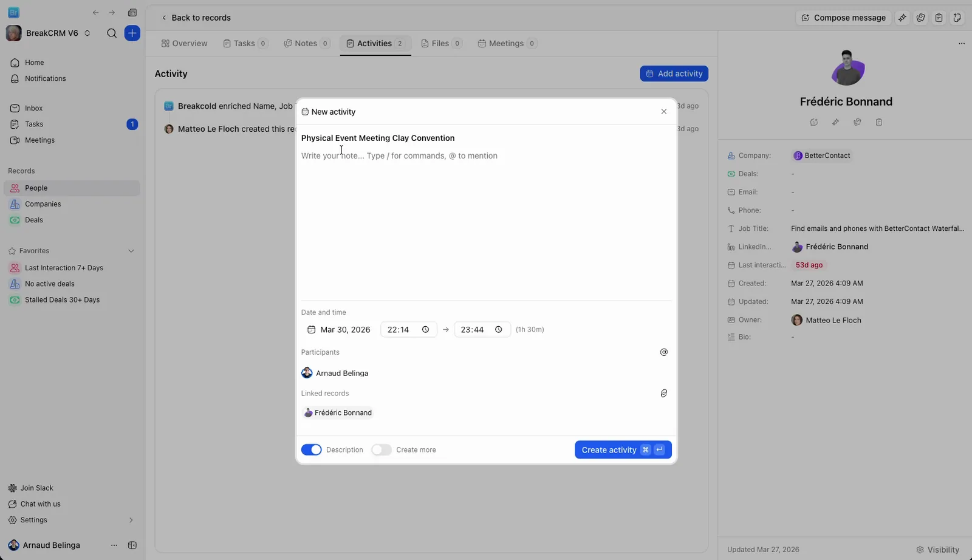Close the New activity dialog
The image size is (972, 560).
pyautogui.click(x=663, y=112)
